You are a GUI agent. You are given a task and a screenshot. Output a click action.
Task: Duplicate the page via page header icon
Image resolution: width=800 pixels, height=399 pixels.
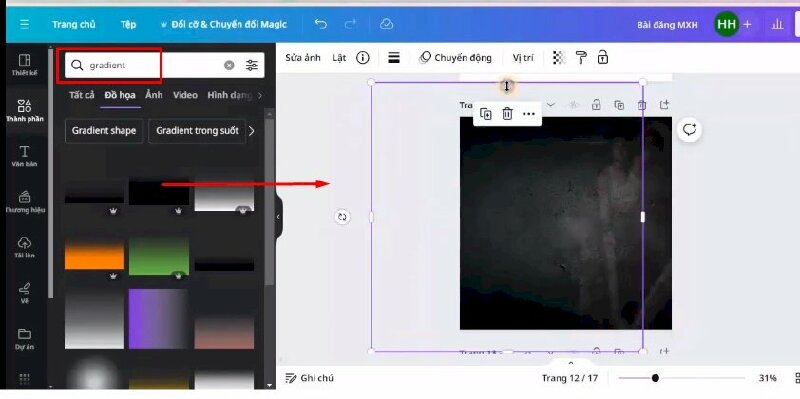(619, 105)
